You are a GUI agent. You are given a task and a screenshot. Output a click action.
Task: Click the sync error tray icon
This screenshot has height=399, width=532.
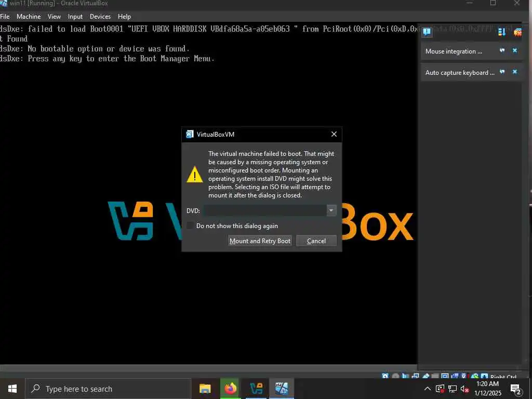point(440,389)
